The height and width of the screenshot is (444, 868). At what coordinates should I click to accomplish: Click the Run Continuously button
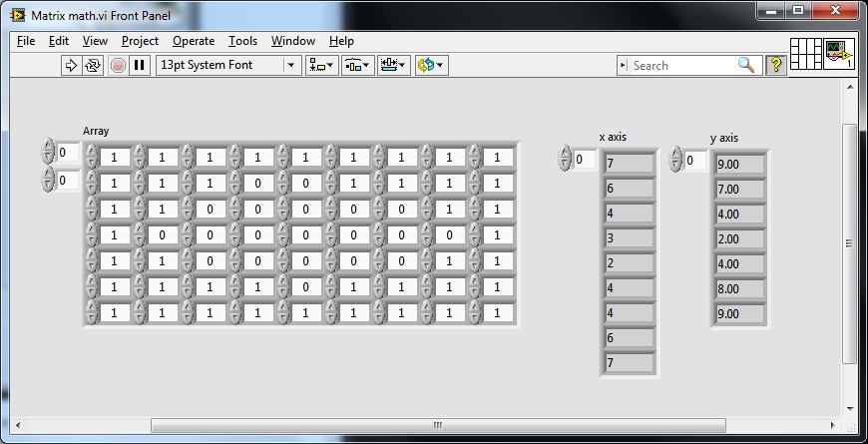pyautogui.click(x=93, y=65)
